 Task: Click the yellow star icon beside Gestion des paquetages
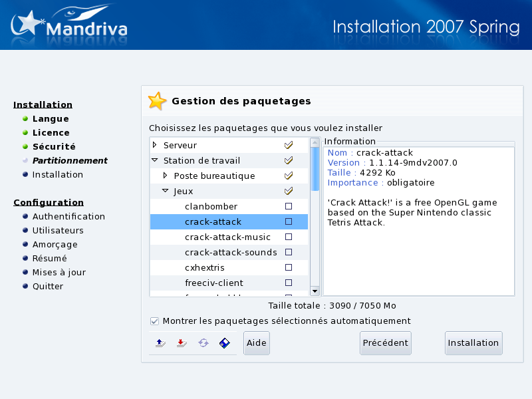(x=158, y=101)
